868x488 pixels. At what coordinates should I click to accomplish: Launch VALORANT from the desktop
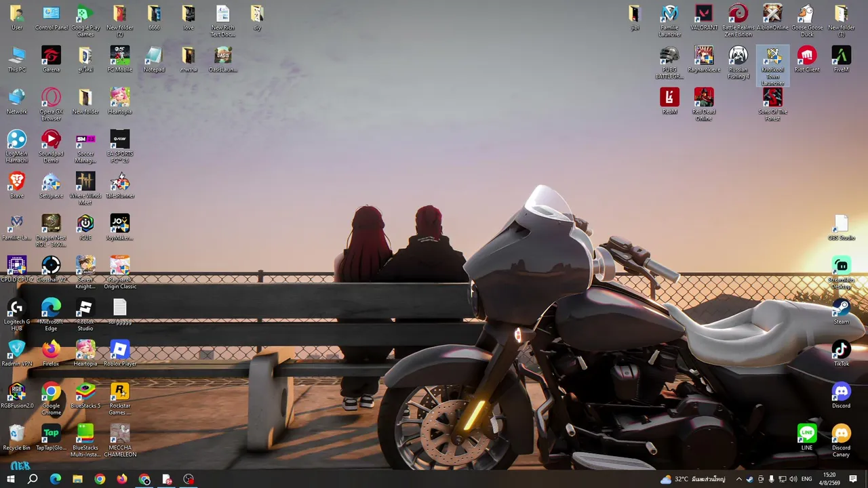click(x=704, y=16)
